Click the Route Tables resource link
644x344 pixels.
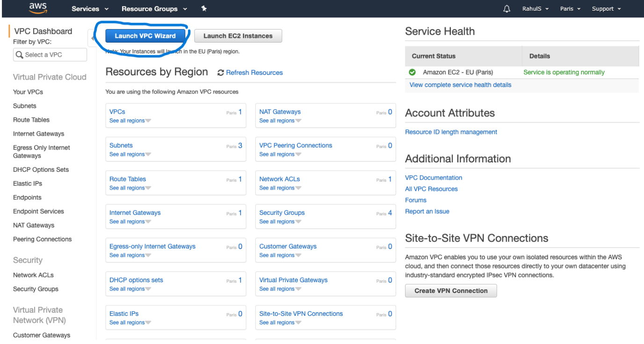click(x=128, y=179)
